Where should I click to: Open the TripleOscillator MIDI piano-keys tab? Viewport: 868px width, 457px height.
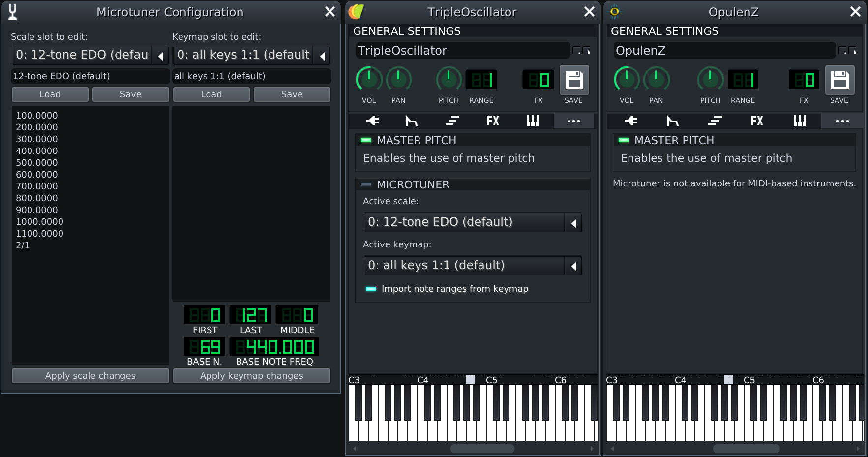click(533, 121)
